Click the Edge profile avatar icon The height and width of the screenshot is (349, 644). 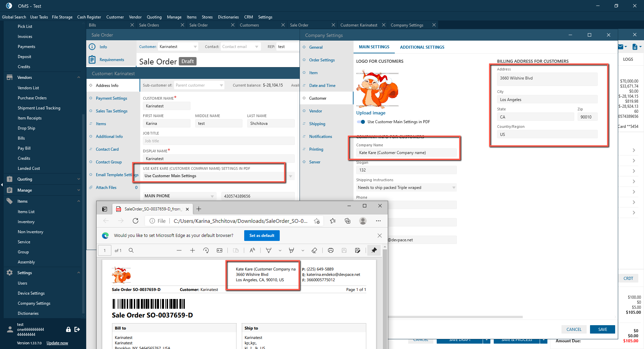[363, 221]
